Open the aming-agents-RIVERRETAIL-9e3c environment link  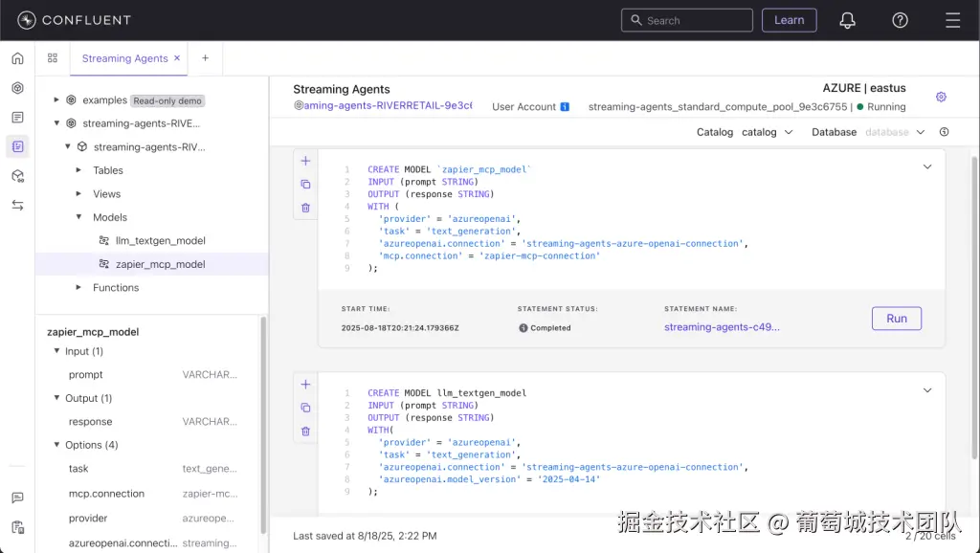click(x=383, y=105)
